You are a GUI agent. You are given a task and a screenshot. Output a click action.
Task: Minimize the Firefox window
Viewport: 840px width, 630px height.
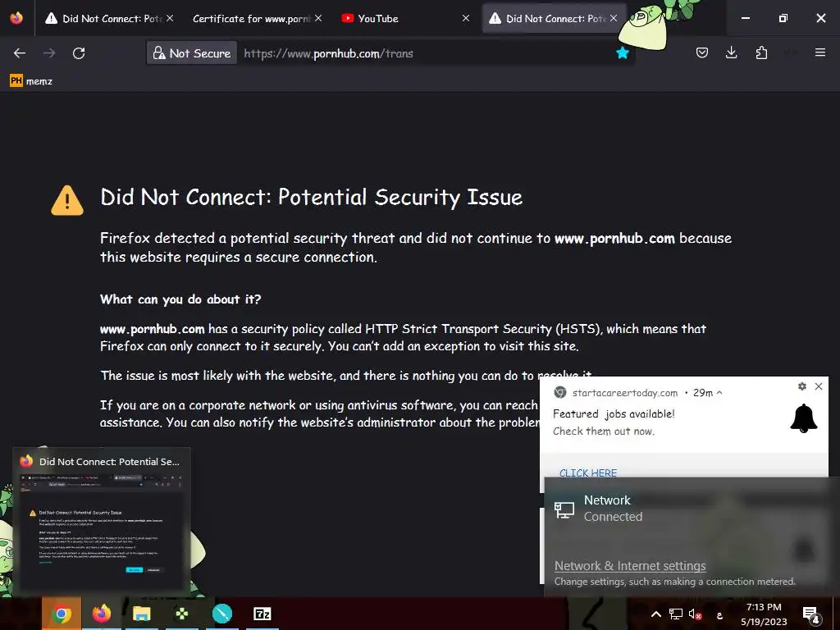click(745, 18)
